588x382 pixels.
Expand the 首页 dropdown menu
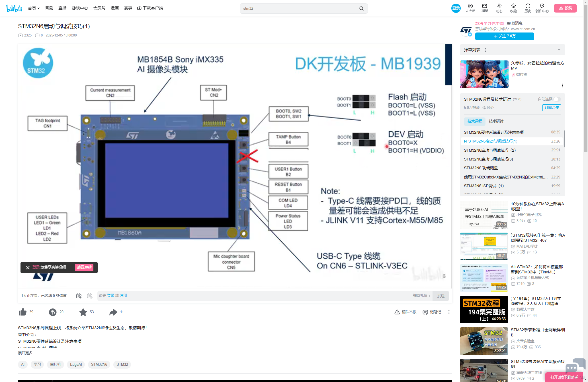point(34,8)
